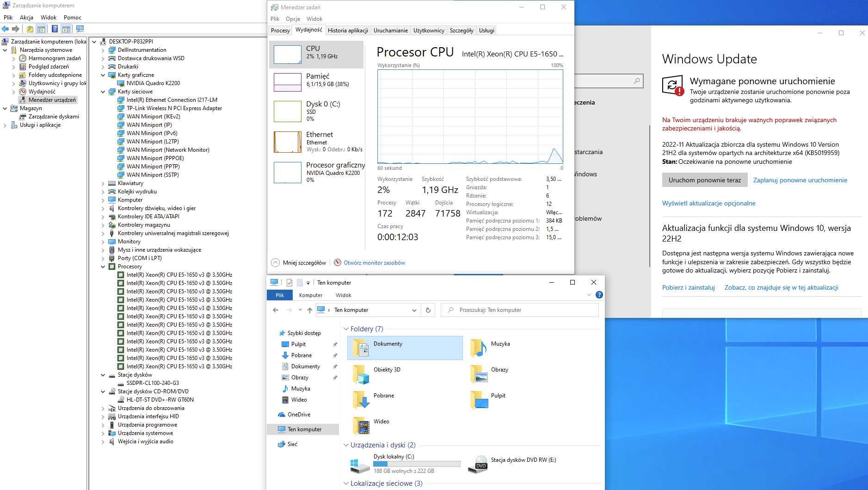Select the SSDPR-CL100-240-G3 disk drive
The image size is (868, 490).
pyautogui.click(x=153, y=383)
